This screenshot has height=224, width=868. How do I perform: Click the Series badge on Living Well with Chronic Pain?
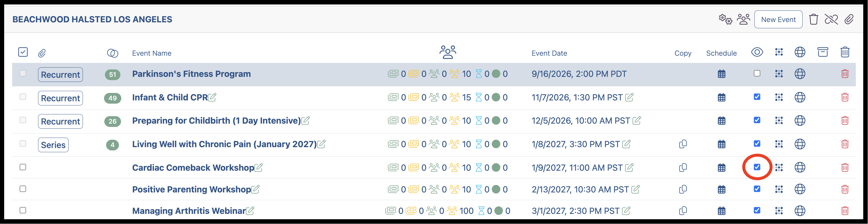point(53,145)
